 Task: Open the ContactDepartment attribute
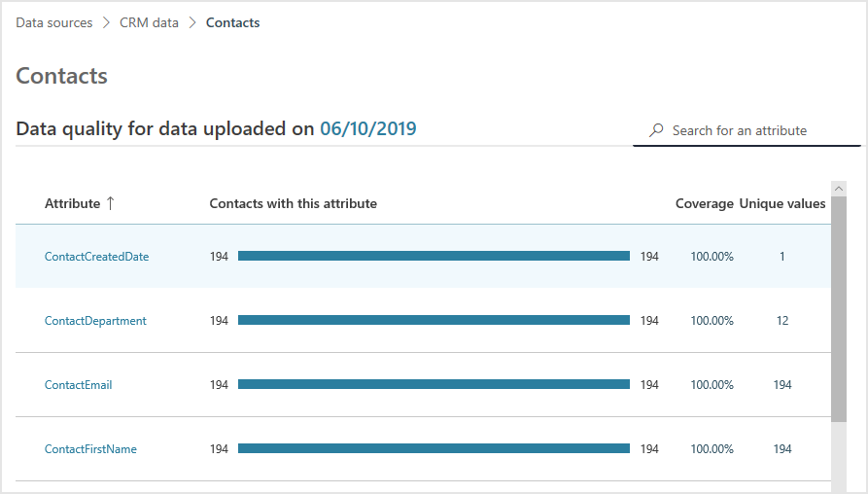click(x=95, y=321)
